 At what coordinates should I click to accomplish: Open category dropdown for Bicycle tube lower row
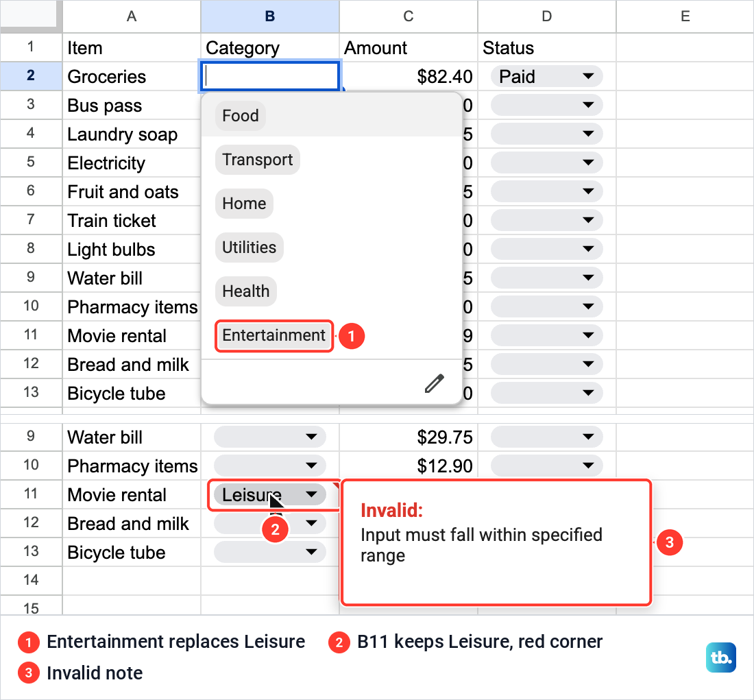270,553
